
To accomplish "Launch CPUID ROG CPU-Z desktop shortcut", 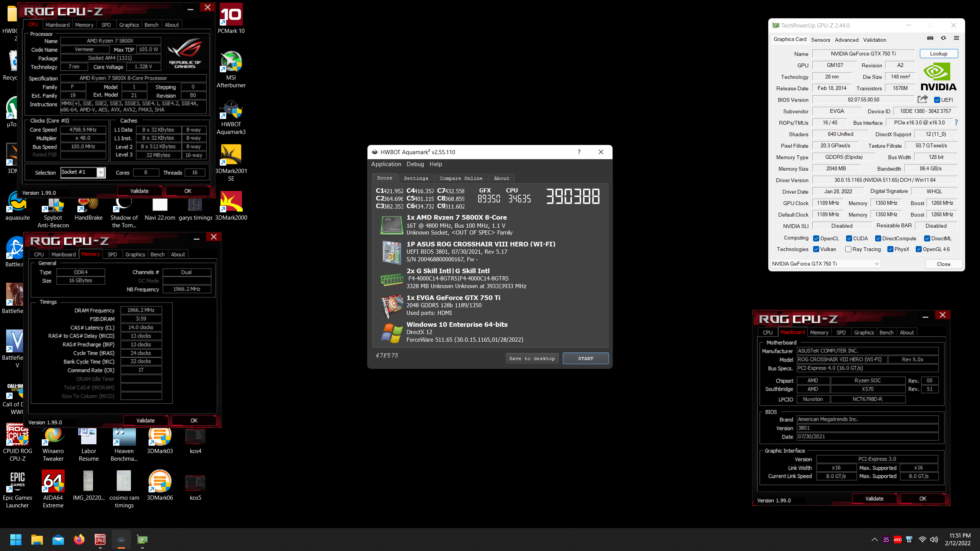I will point(17,442).
